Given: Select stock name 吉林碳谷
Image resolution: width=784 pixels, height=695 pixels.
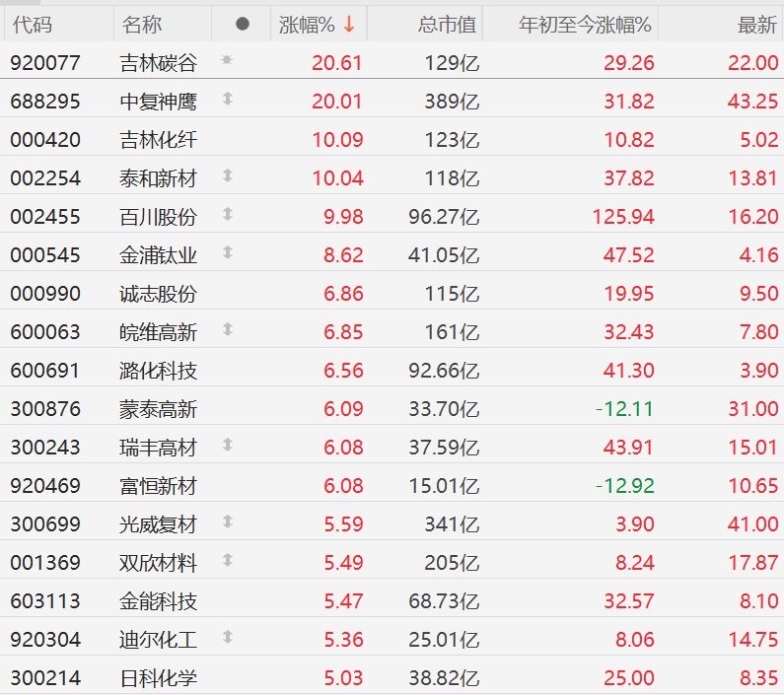Looking at the screenshot, I should (158, 63).
